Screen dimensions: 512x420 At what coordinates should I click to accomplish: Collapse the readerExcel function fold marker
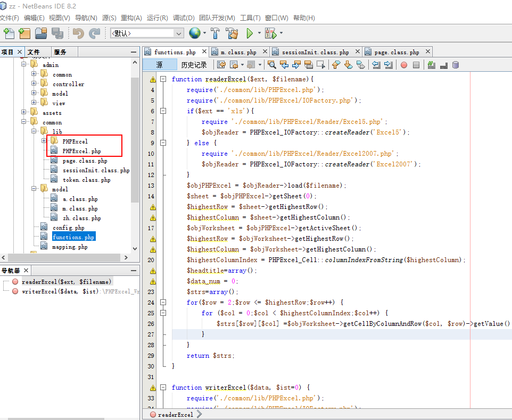(163, 79)
